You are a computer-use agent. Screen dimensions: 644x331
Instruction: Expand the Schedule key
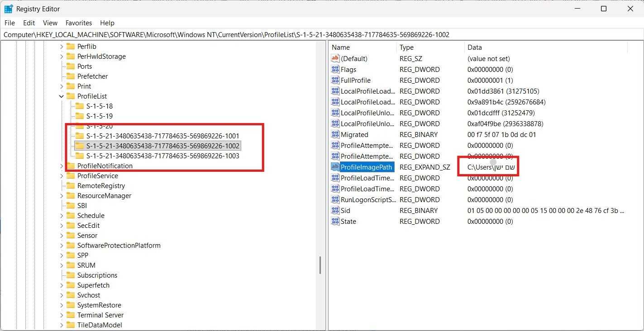click(x=62, y=216)
